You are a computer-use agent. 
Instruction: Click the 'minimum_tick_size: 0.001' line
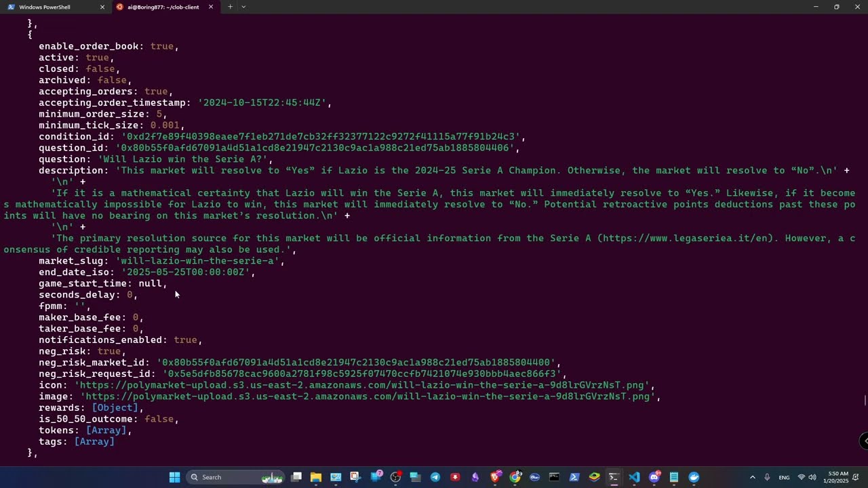[111, 125]
